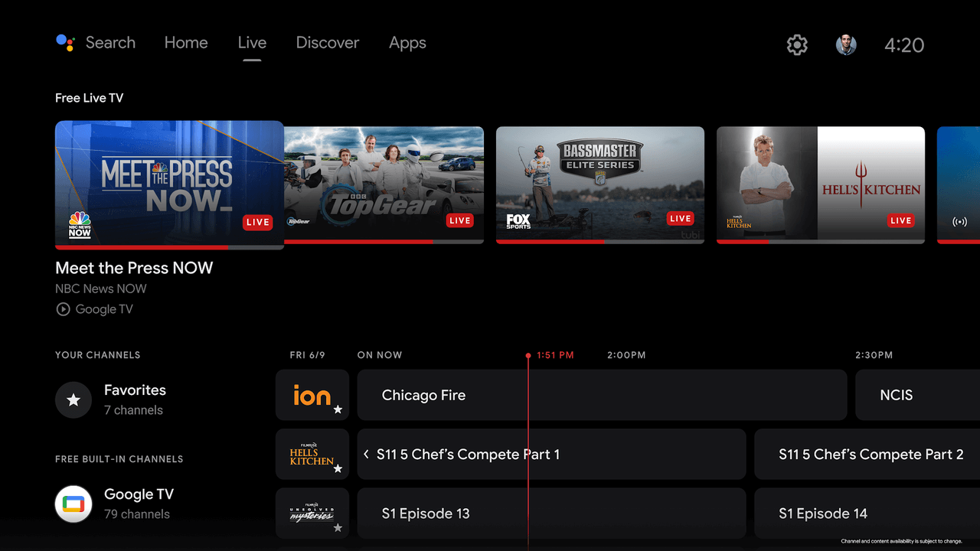Open the Top Gear live thumbnail

coord(383,184)
